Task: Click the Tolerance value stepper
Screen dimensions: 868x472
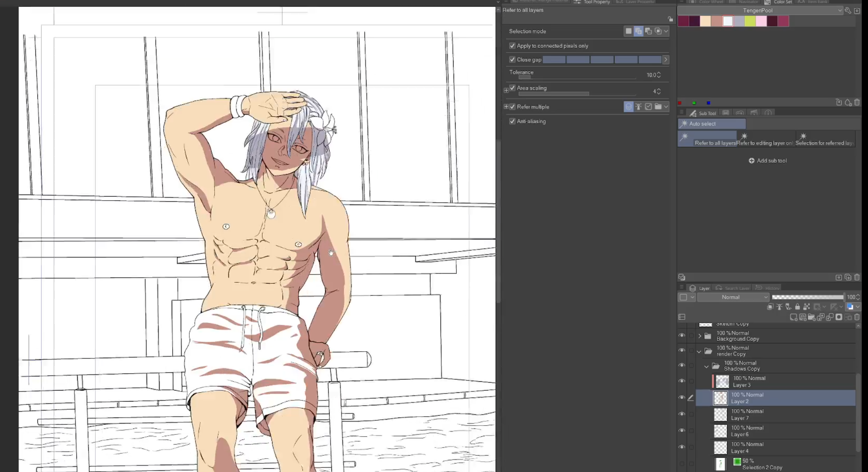Action: (x=659, y=75)
